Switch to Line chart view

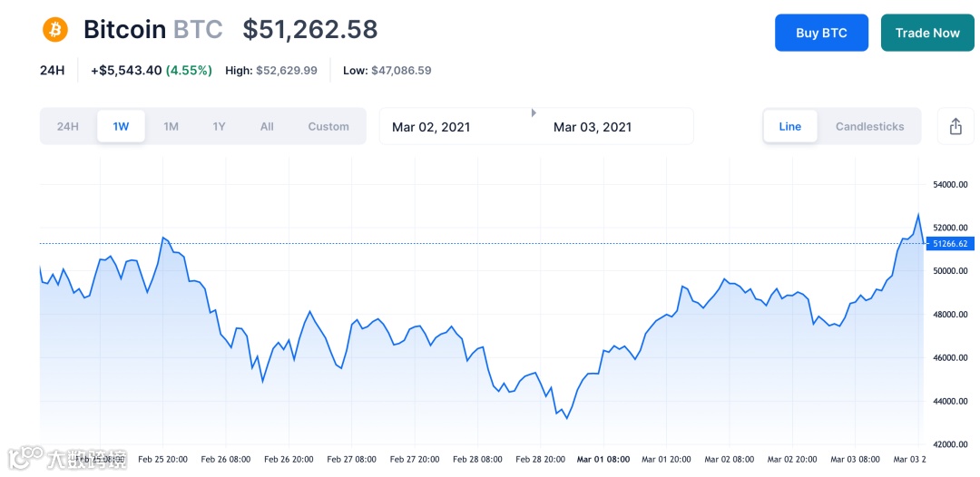click(789, 127)
